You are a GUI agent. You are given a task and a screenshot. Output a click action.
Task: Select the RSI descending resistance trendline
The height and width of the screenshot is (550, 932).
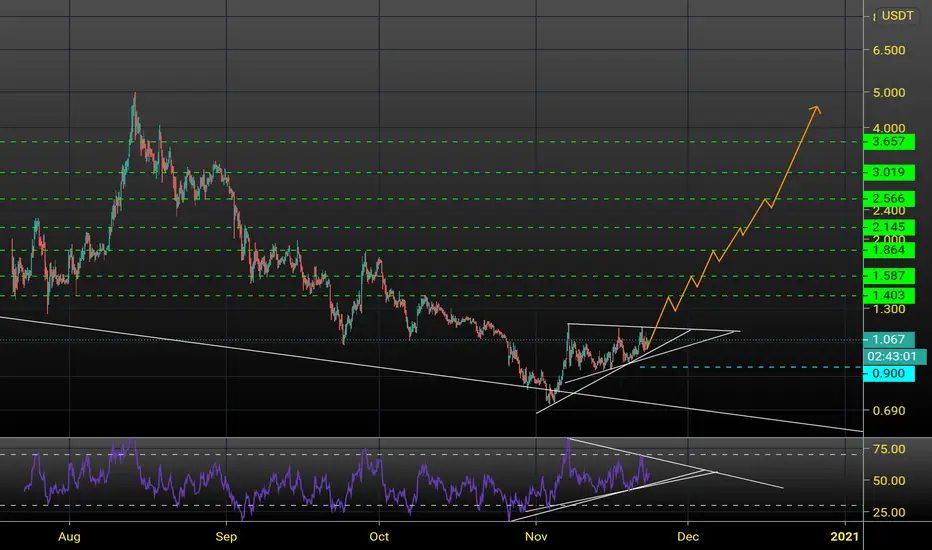pyautogui.click(x=675, y=464)
